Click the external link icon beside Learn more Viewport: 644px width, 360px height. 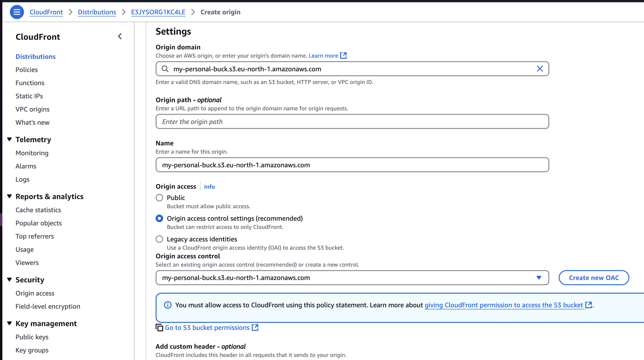point(343,55)
